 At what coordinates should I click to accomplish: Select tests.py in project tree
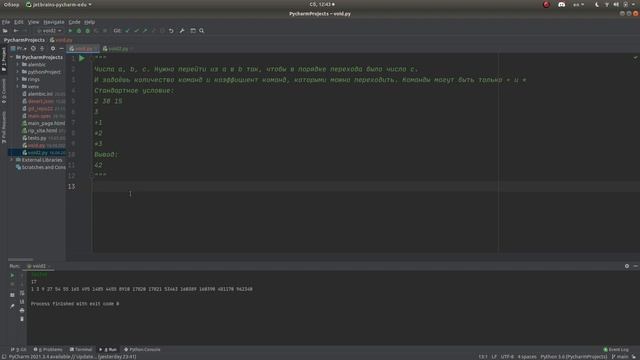pyautogui.click(x=37, y=138)
